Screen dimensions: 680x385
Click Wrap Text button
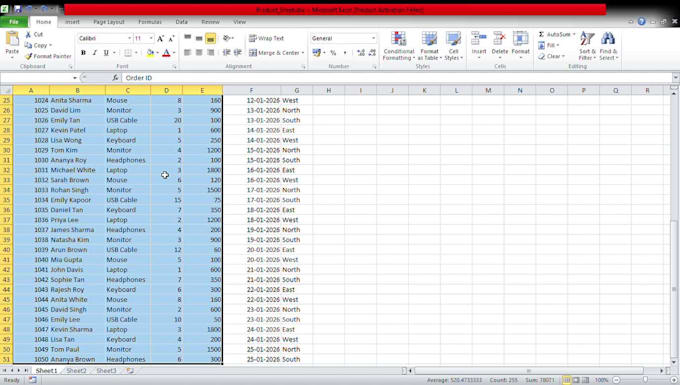[266, 38]
